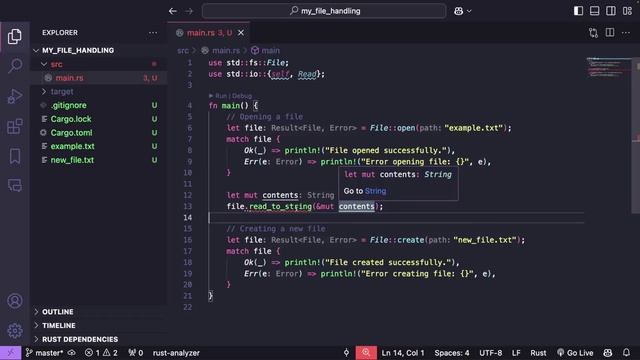Select the main.rs editor tab
Image resolution: width=640 pixels, height=360 pixels.
[209, 33]
